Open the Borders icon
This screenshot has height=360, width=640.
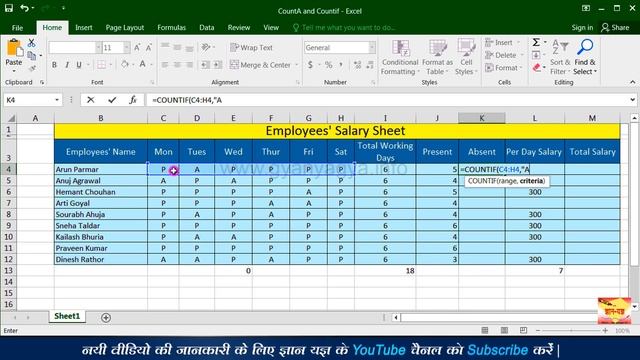coord(101,65)
